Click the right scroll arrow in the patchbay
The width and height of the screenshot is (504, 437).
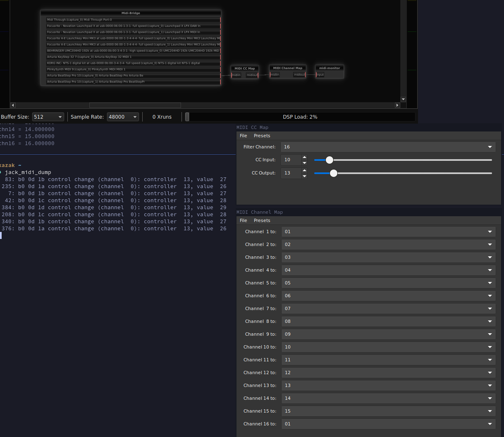point(397,105)
